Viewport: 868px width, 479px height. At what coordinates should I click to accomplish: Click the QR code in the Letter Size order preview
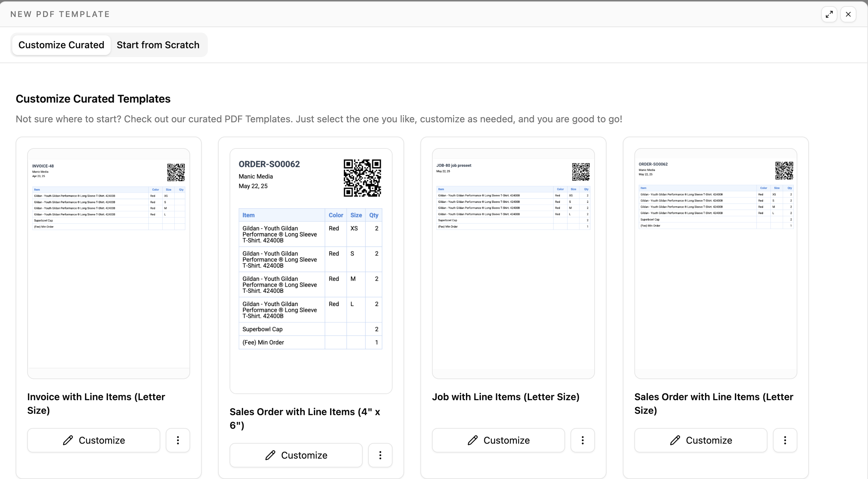[784, 171]
